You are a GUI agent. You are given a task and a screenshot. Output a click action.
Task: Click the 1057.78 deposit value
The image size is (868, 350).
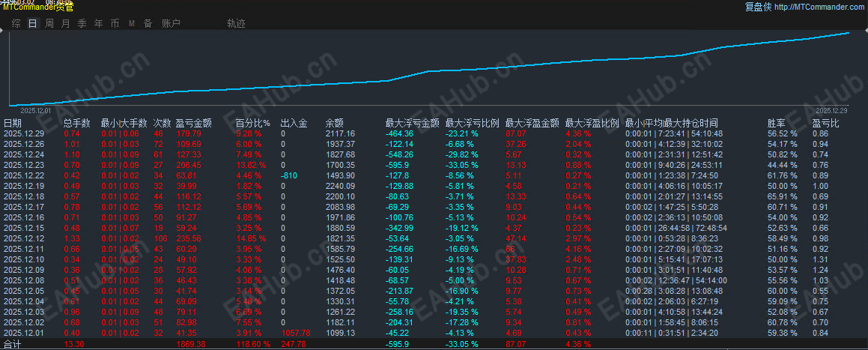pos(296,332)
